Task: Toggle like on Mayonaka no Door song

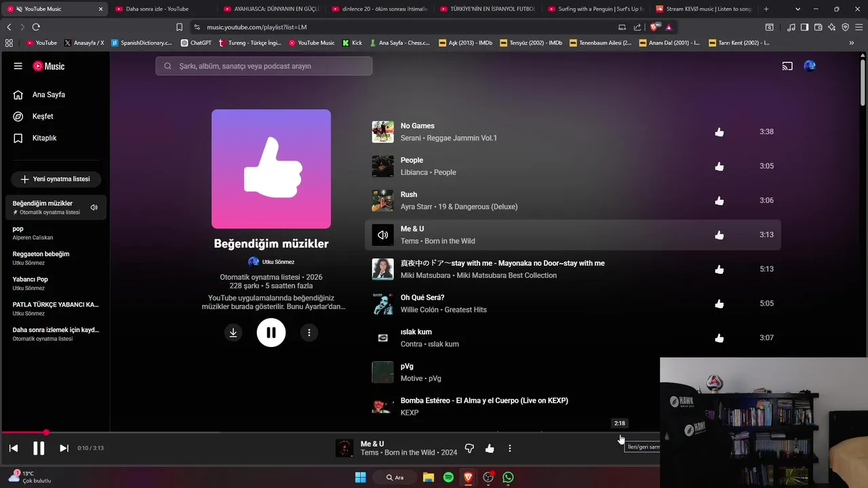Action: pyautogui.click(x=719, y=270)
